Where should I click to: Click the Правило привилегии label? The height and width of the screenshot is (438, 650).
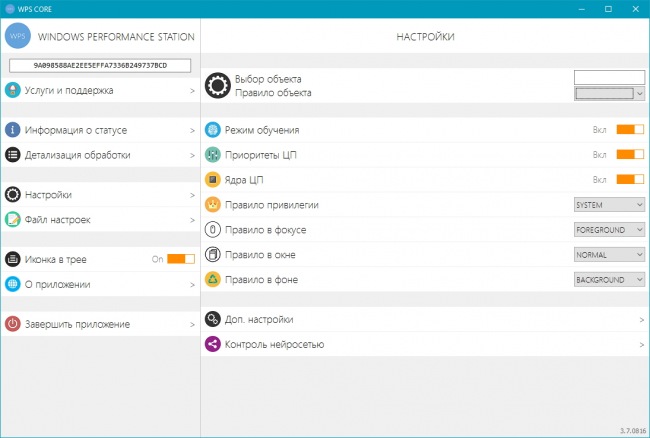pyautogui.click(x=272, y=205)
